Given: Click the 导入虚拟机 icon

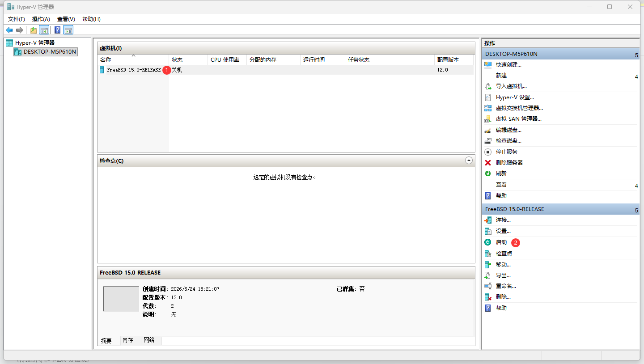Looking at the screenshot, I should click(488, 86).
